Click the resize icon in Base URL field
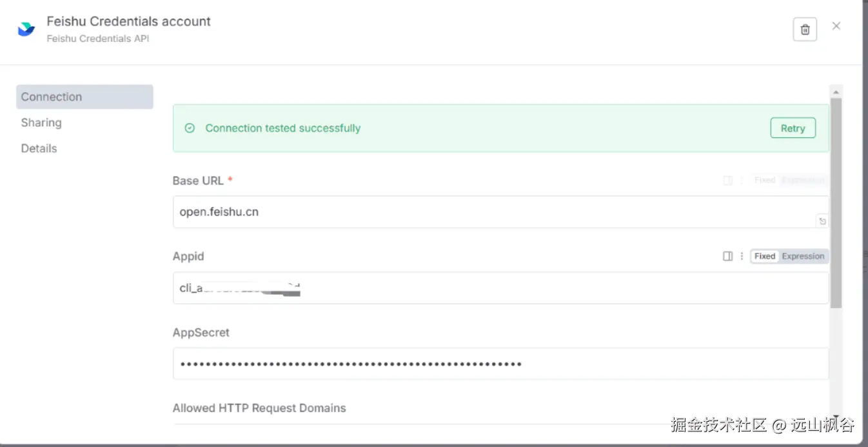This screenshot has width=868, height=447. coord(822,221)
